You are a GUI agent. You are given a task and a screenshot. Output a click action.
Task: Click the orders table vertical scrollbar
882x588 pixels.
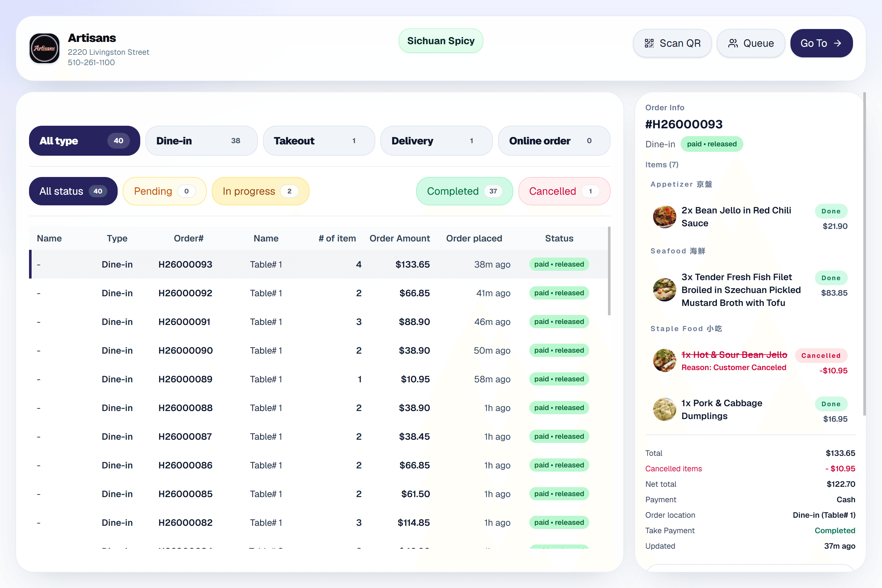coord(609,271)
